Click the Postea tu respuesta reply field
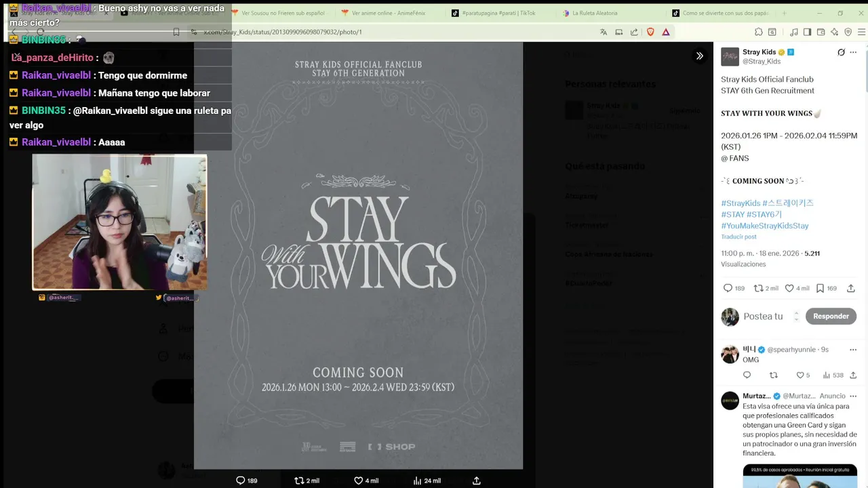The width and height of the screenshot is (868, 488). tap(763, 317)
